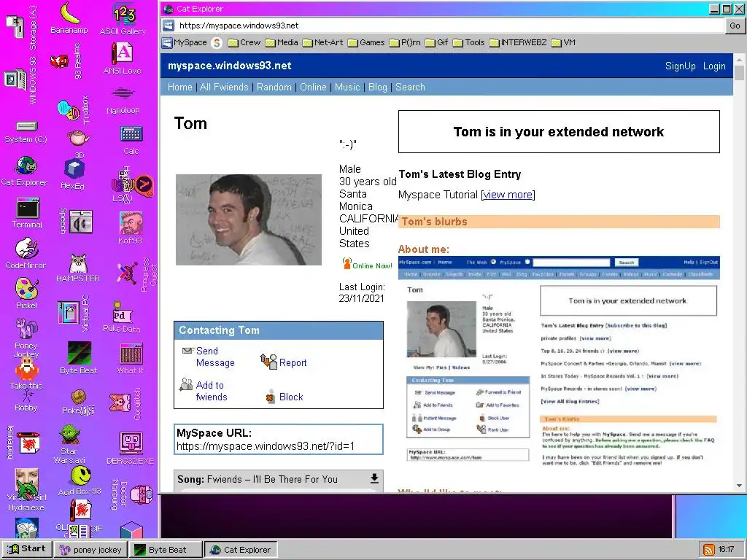Open the Online nav link
The image size is (747, 560).
pos(313,87)
